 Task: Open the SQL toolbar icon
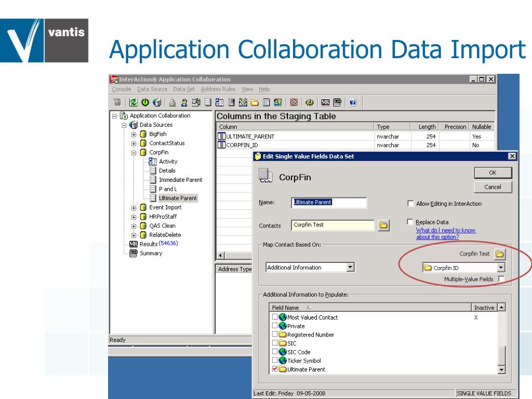[x=325, y=102]
